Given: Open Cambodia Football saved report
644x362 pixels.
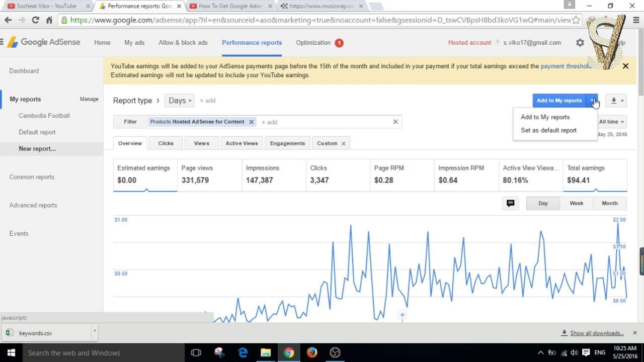Looking at the screenshot, I should [44, 116].
